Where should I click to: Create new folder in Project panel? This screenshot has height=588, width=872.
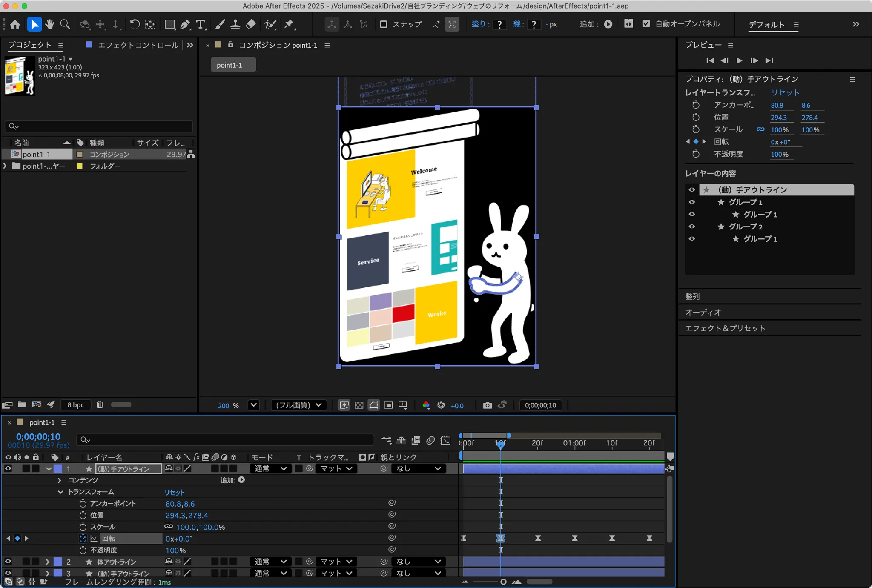[x=22, y=404]
